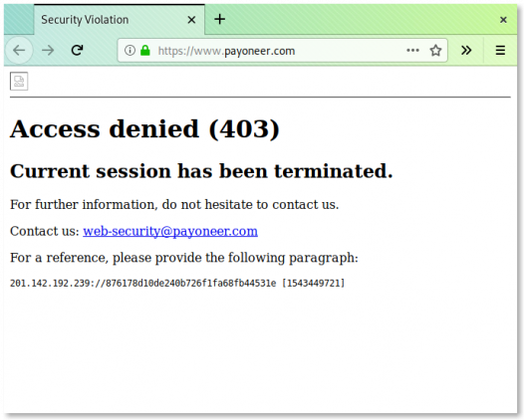Image resolution: width=524 pixels, height=420 pixels.
Task: Expand the toolbar overflow chevron
Action: (466, 51)
